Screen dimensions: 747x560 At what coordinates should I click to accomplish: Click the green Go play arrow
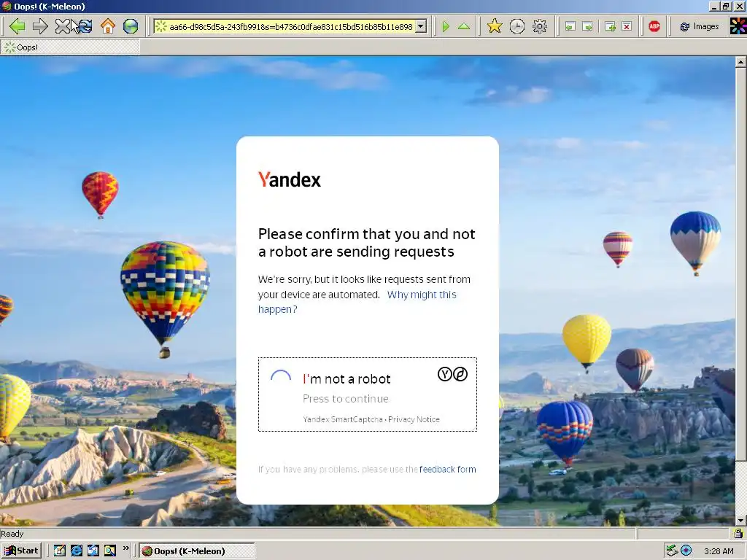click(446, 26)
